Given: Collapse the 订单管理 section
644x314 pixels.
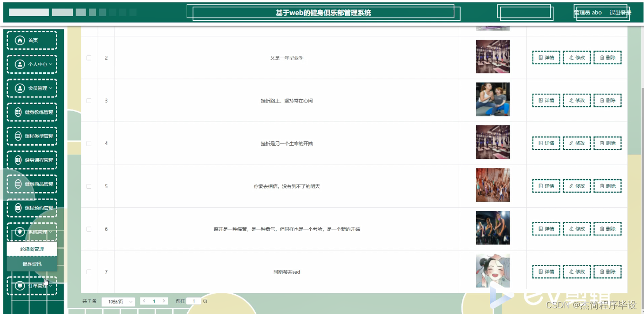Looking at the screenshot, I should click(32, 285).
